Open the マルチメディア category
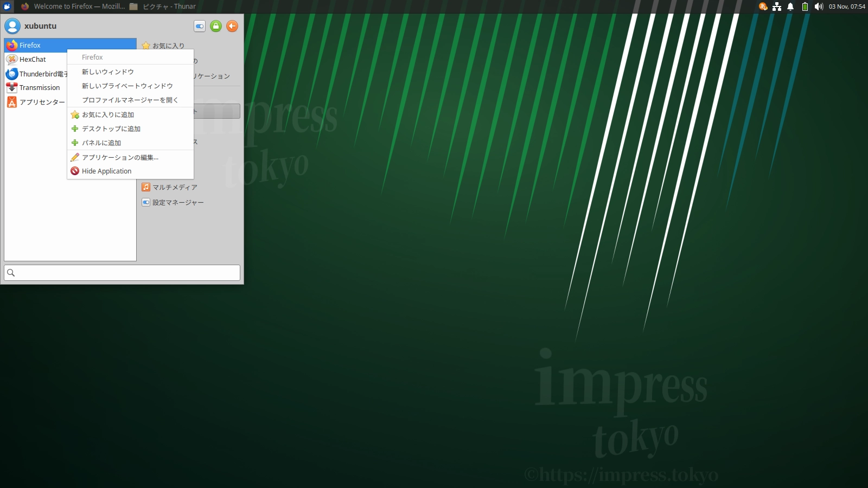 coord(190,187)
